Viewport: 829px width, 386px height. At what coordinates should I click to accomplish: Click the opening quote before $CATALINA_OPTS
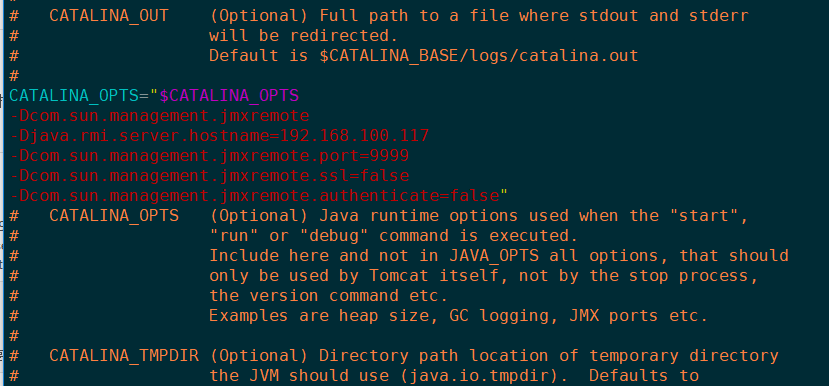[154, 94]
